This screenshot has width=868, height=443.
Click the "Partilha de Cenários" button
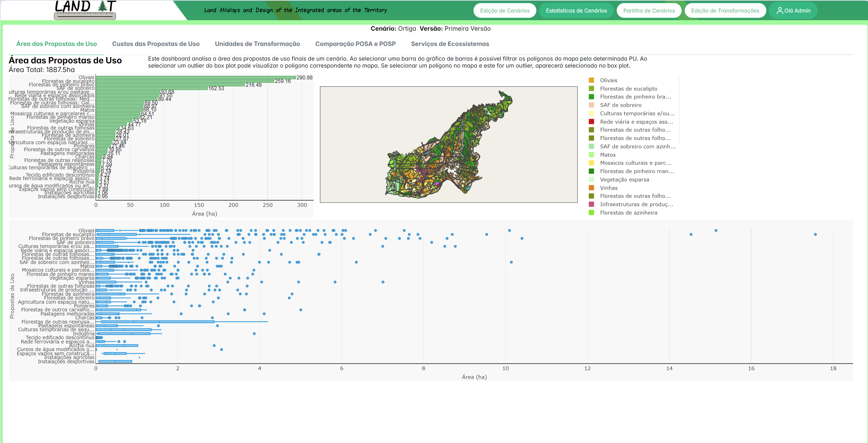649,10
